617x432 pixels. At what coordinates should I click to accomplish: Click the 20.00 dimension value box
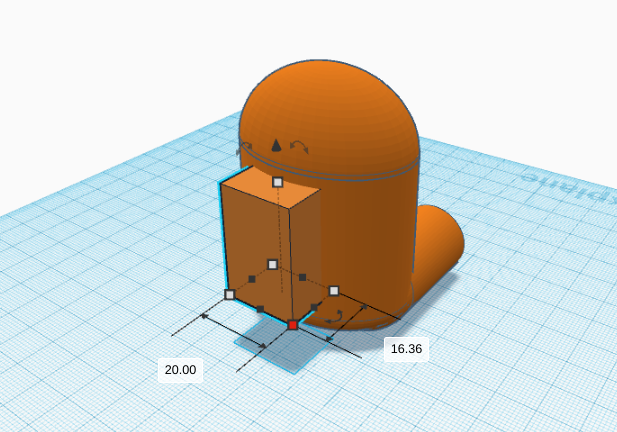(180, 370)
